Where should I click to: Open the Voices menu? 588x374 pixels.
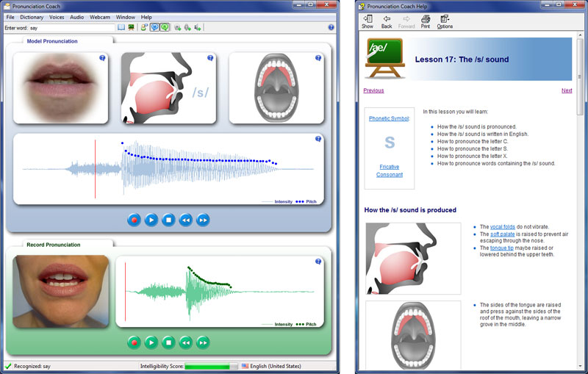click(x=57, y=17)
